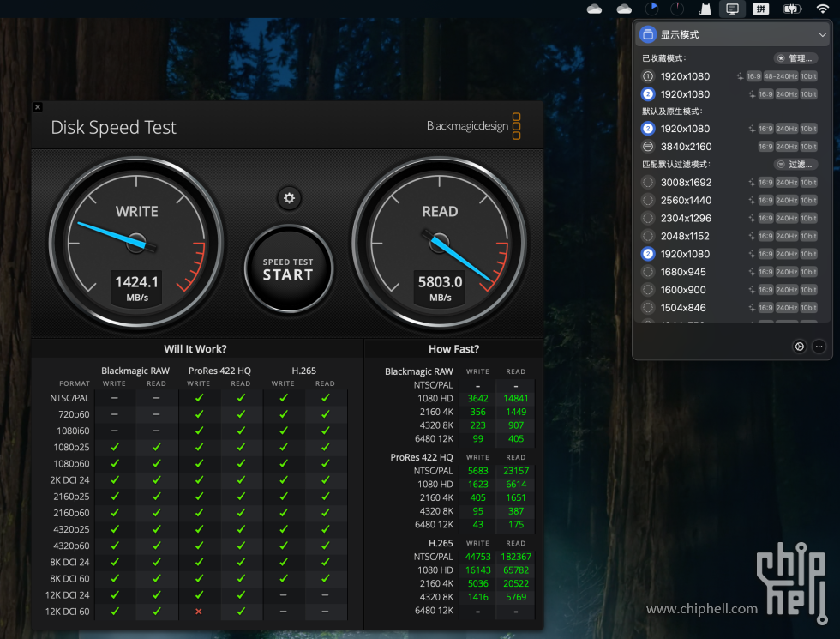Click the second cloud icon in menu bar
Viewport: 840px width, 639px height.
[624, 9]
